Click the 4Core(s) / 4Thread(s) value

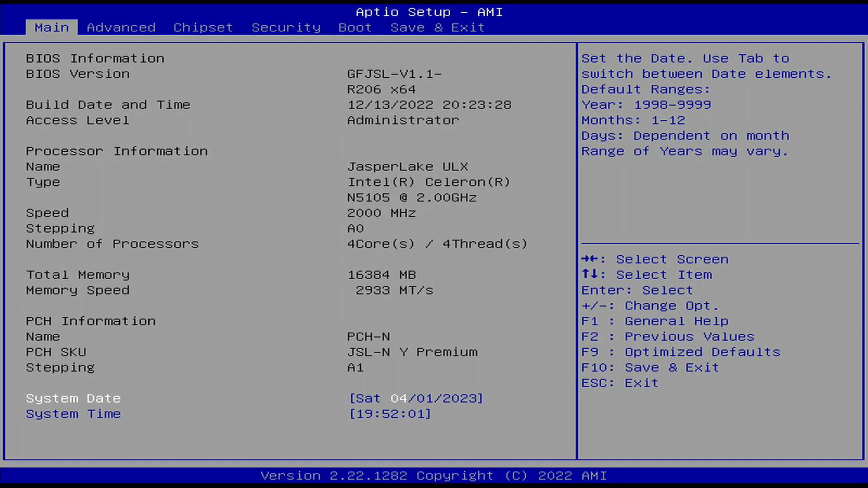coord(437,244)
